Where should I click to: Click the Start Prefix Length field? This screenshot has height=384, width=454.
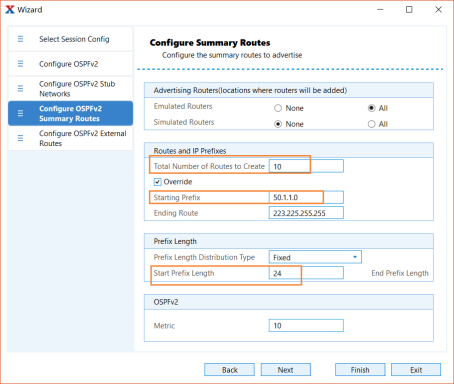tap(306, 273)
